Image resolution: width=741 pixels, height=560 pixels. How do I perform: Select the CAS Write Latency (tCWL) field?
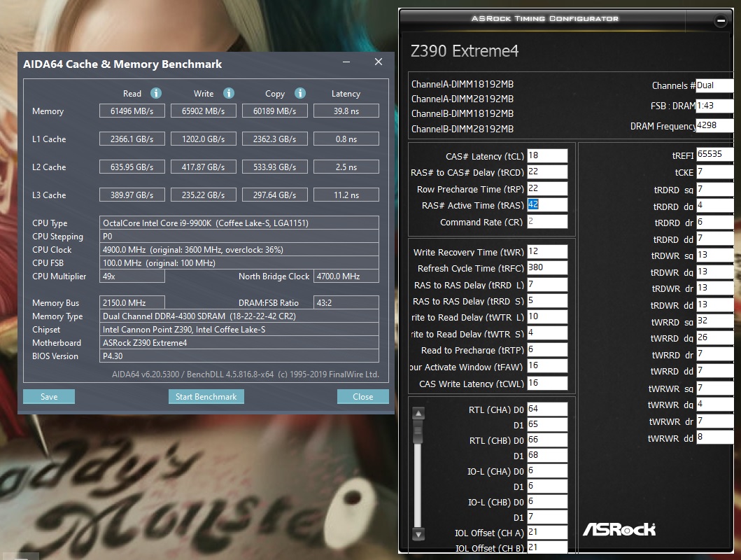(x=547, y=384)
